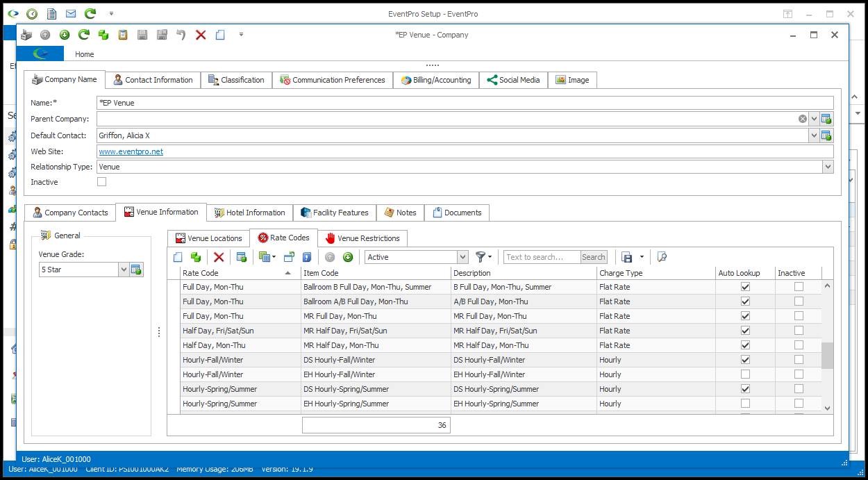Click the green down-arrow icon in company toolbar

coord(65,35)
